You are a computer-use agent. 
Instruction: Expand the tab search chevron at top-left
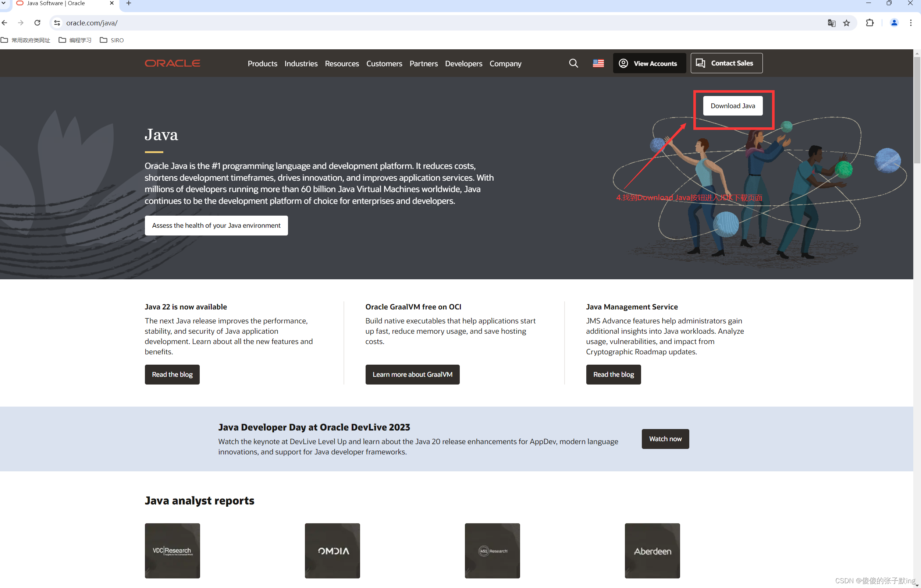4,3
